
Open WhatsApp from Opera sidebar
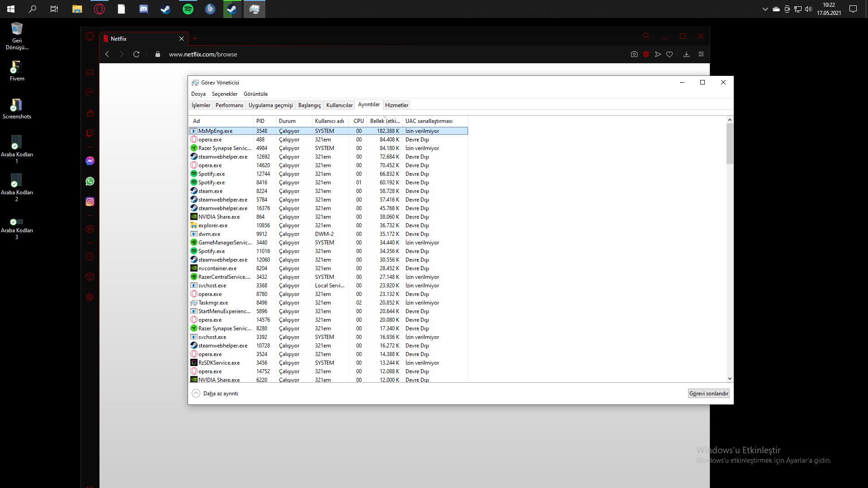(90, 181)
